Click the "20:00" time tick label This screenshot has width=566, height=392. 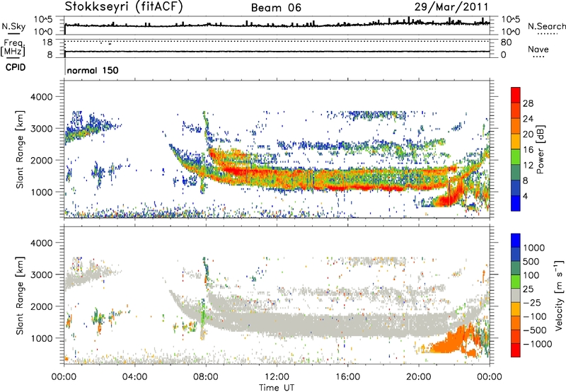(419, 377)
